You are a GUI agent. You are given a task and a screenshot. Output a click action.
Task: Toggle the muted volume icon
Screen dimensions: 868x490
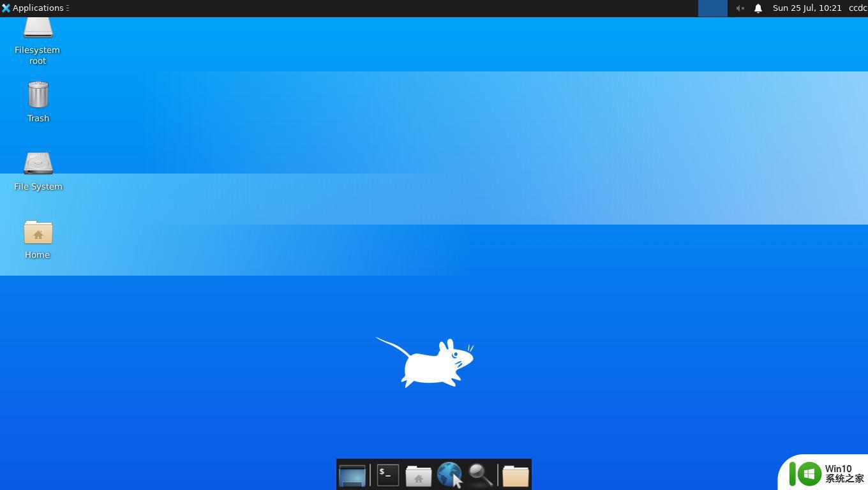click(x=740, y=8)
